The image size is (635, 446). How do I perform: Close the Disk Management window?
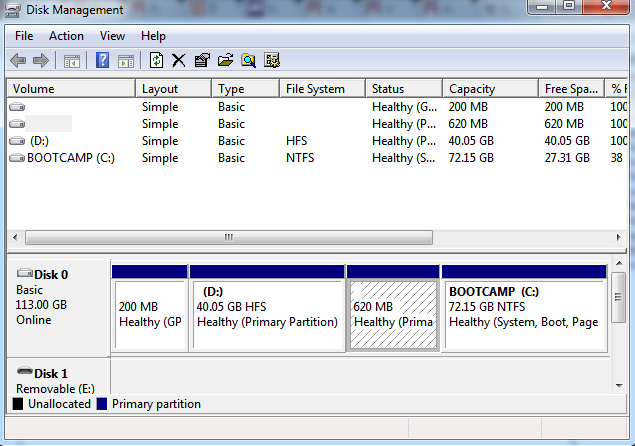click(x=606, y=6)
